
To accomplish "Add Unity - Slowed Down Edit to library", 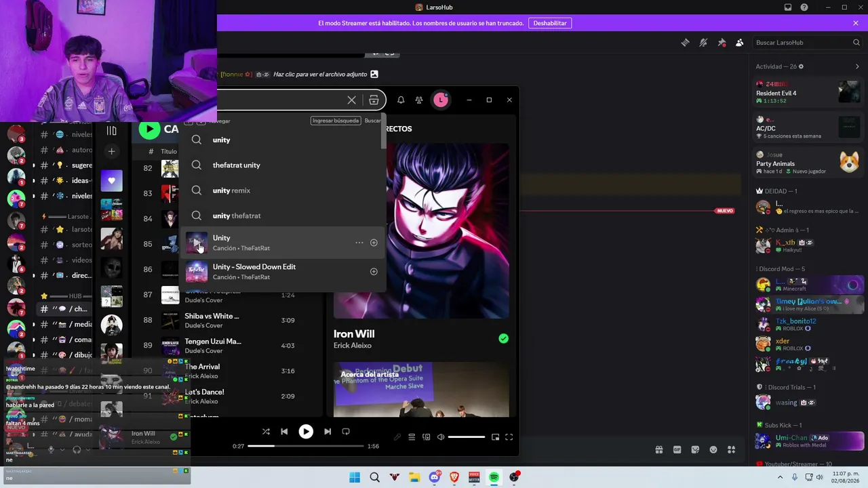I will click(x=374, y=272).
